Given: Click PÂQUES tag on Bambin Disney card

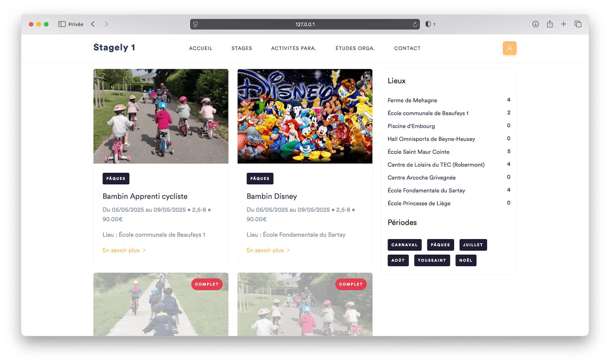Looking at the screenshot, I should click(260, 178).
